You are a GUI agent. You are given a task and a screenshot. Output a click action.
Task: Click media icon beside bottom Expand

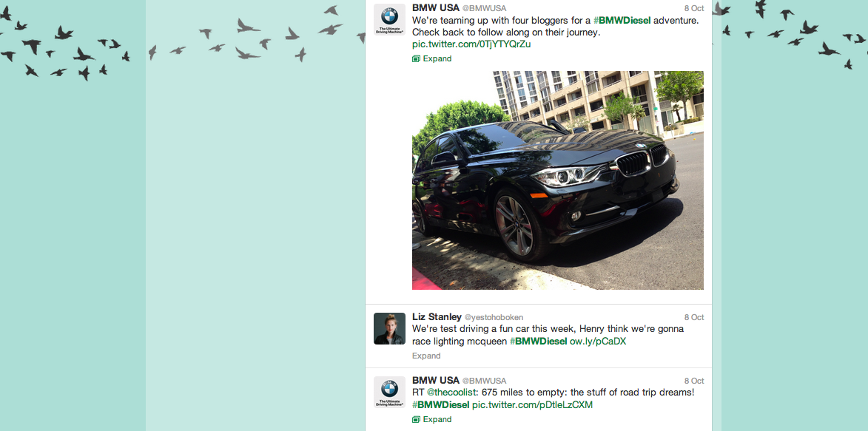417,419
